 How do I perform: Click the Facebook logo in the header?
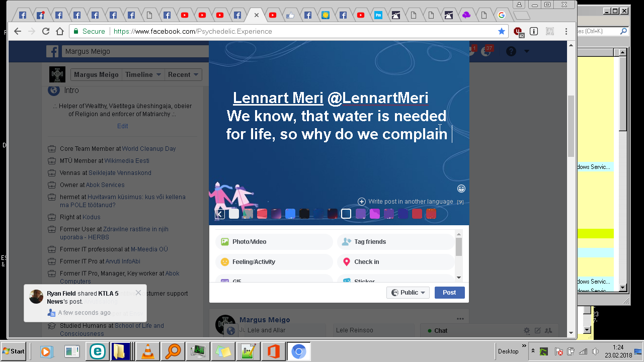tap(52, 51)
